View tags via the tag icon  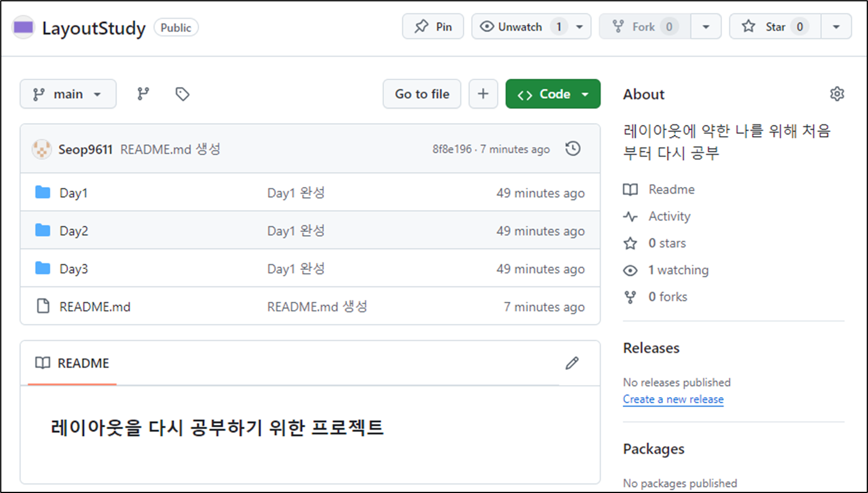coord(182,94)
